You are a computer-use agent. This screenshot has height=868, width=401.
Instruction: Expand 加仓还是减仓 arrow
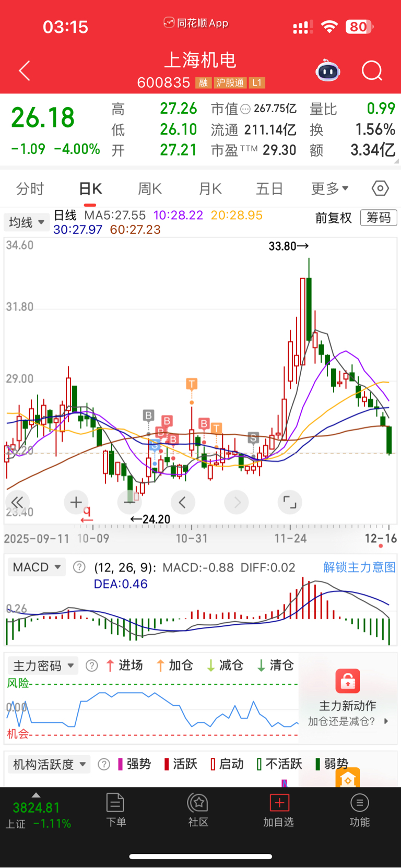386,721
